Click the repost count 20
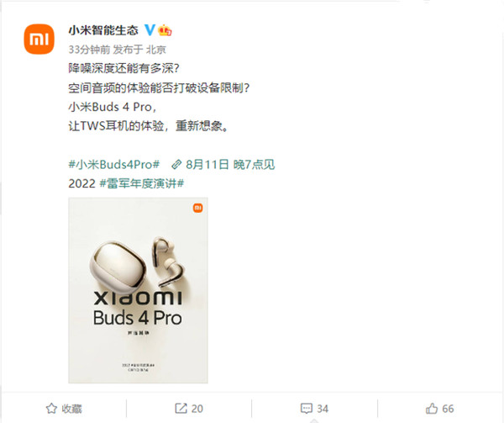504x423 pixels. [x=197, y=409]
